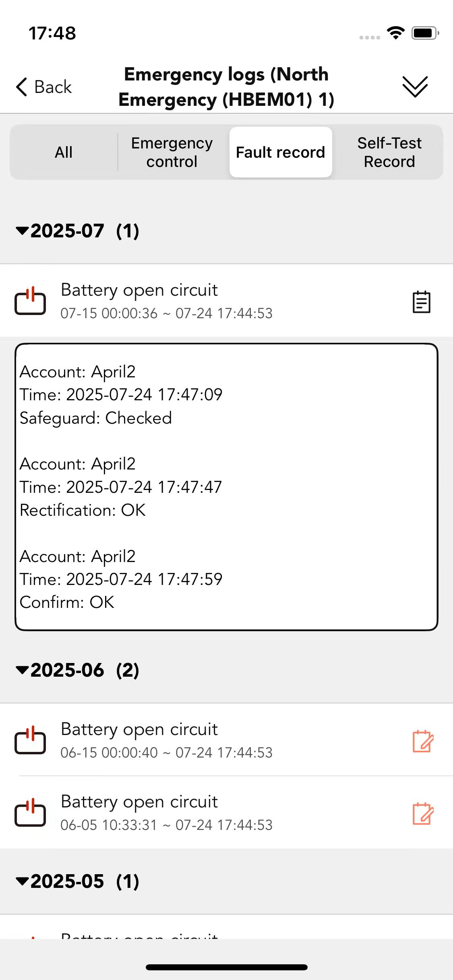Click battery fault icon of 06-15 record
The image size is (453, 980).
click(30, 739)
